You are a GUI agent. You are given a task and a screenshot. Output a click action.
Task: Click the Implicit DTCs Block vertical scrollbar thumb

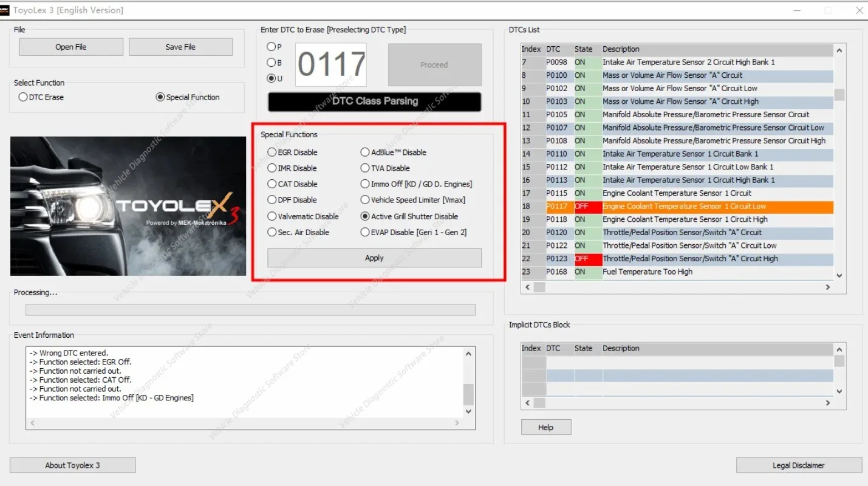click(839, 361)
